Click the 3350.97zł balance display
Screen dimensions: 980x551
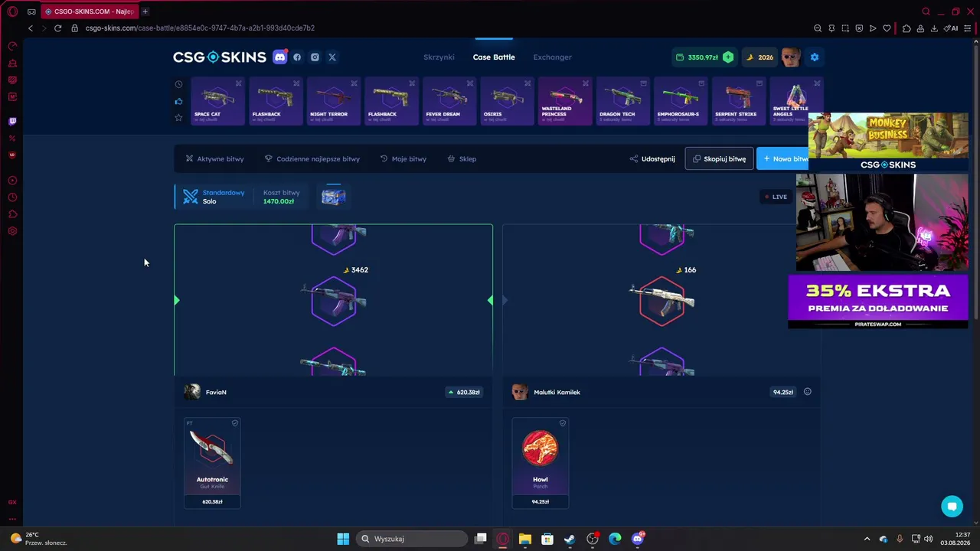[x=697, y=57]
